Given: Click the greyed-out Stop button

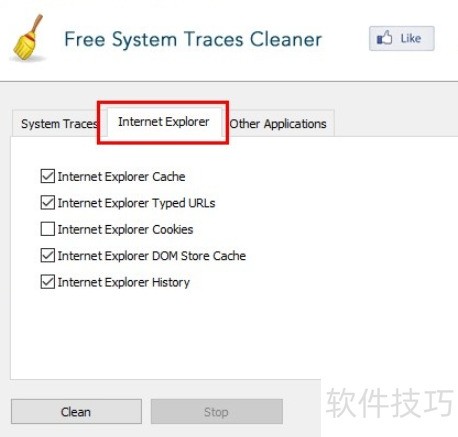Looking at the screenshot, I should point(217,412).
